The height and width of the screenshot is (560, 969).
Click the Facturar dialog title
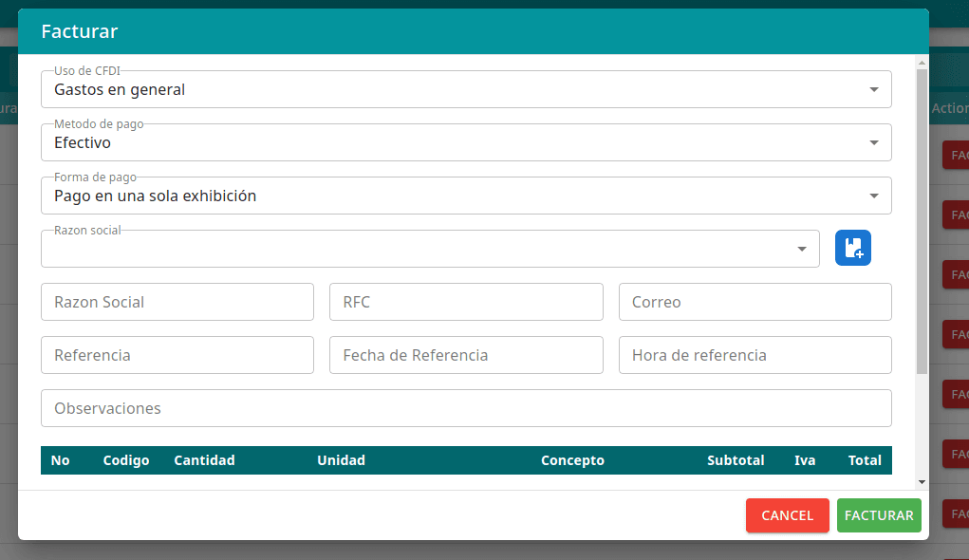pyautogui.click(x=79, y=31)
